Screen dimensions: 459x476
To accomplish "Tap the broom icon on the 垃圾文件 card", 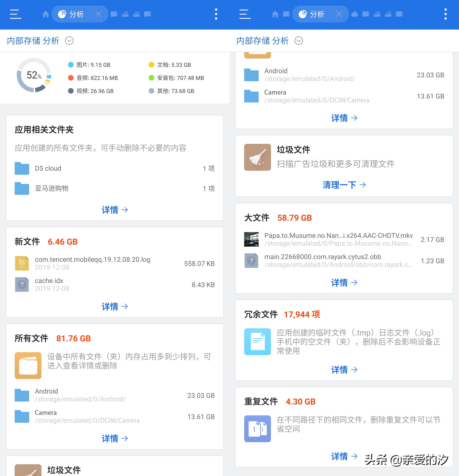I will point(257,157).
